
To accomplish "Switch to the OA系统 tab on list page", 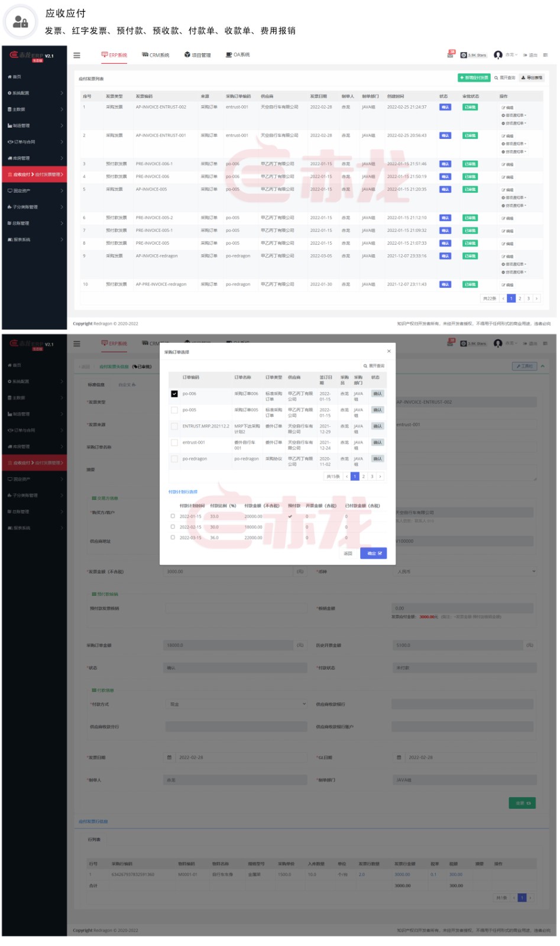I will (x=238, y=55).
